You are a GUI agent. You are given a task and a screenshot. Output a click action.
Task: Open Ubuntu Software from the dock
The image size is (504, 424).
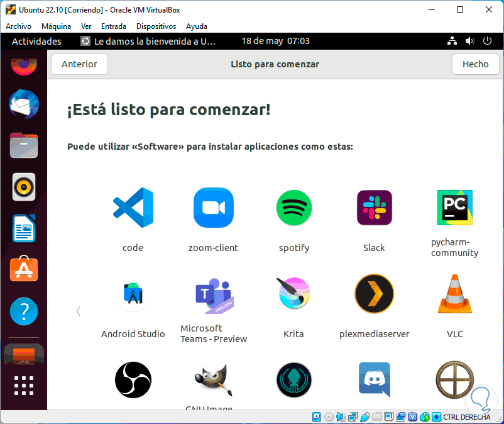[x=24, y=269]
